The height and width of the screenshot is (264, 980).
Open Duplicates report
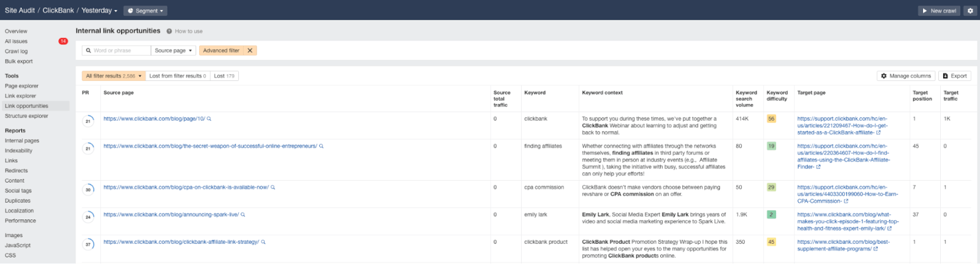18,201
